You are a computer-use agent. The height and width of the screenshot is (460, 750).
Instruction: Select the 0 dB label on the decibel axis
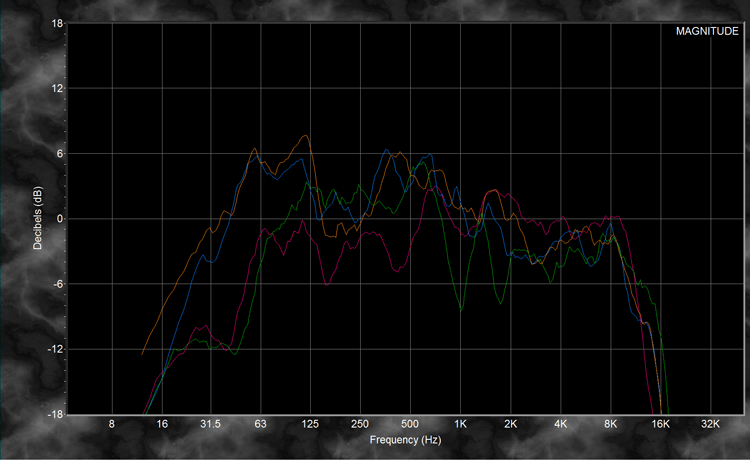(60, 219)
